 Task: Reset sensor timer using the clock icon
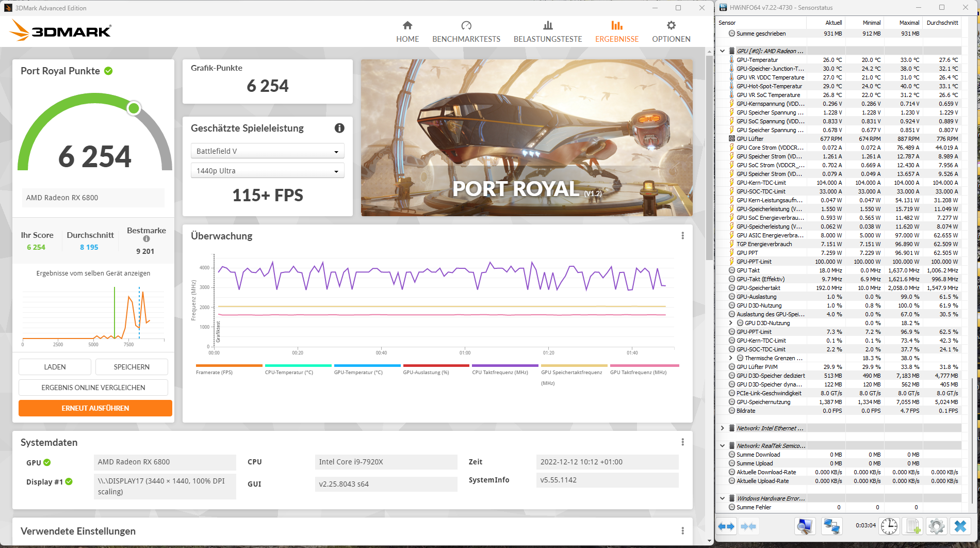coord(889,526)
